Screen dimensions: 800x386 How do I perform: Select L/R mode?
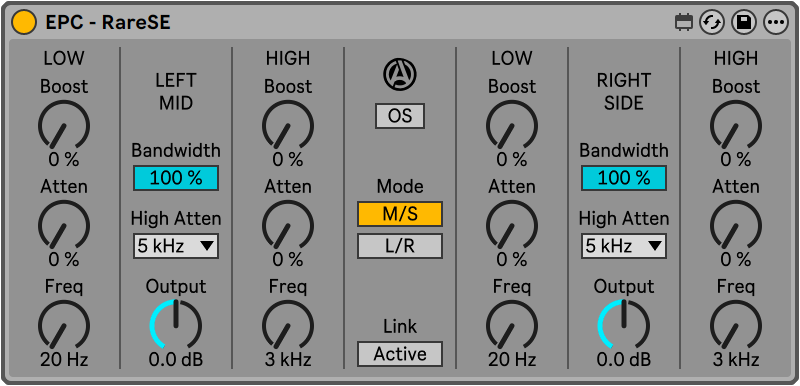click(399, 246)
